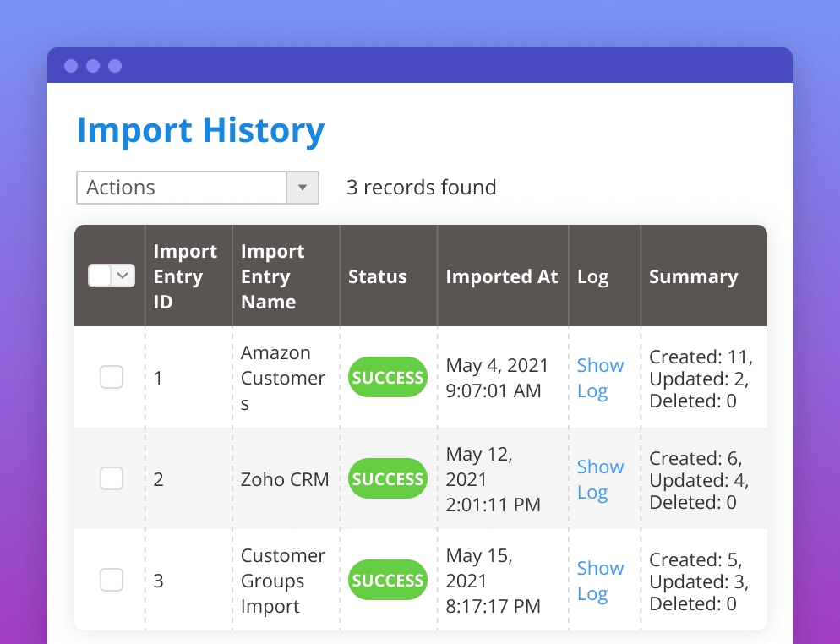
Task: Select the Customer Groups Import row checkbox
Action: [111, 580]
